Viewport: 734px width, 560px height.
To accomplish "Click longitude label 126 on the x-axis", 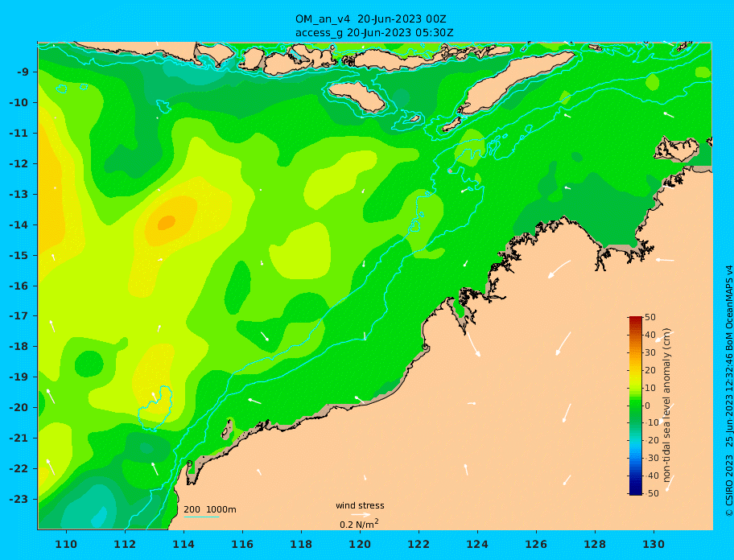I will (536, 544).
